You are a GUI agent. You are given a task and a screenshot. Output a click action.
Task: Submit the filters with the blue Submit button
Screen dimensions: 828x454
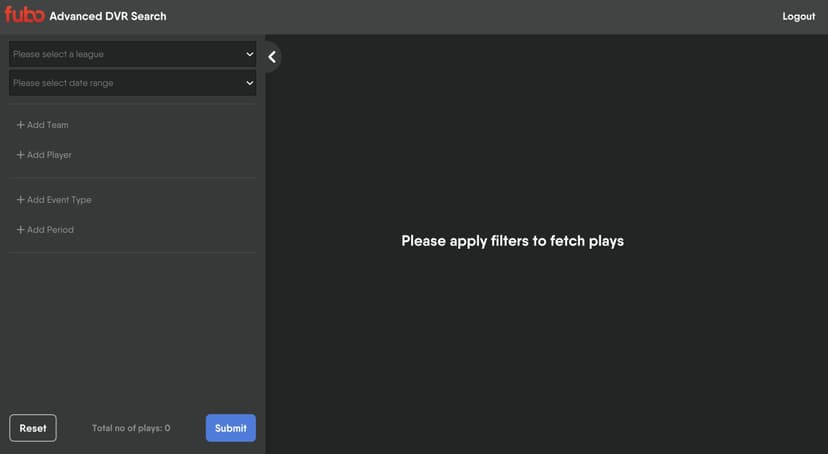231,428
